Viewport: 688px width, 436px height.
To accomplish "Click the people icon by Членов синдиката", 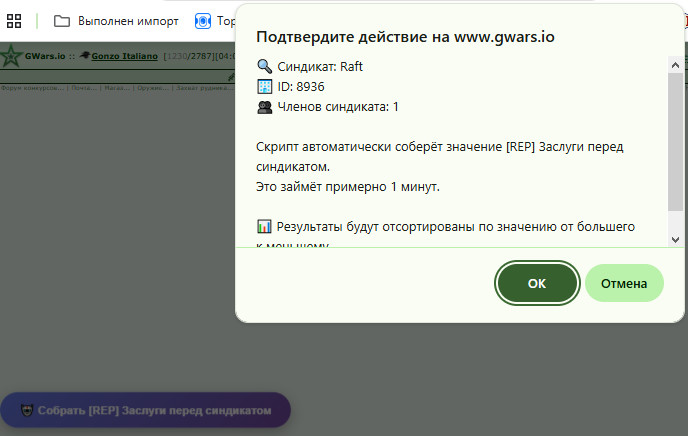I will point(264,107).
